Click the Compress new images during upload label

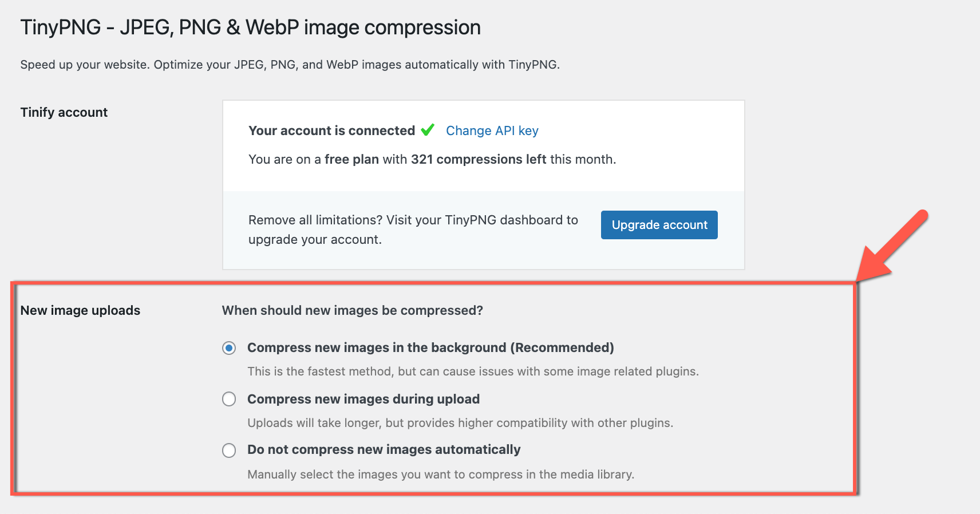pyautogui.click(x=363, y=399)
